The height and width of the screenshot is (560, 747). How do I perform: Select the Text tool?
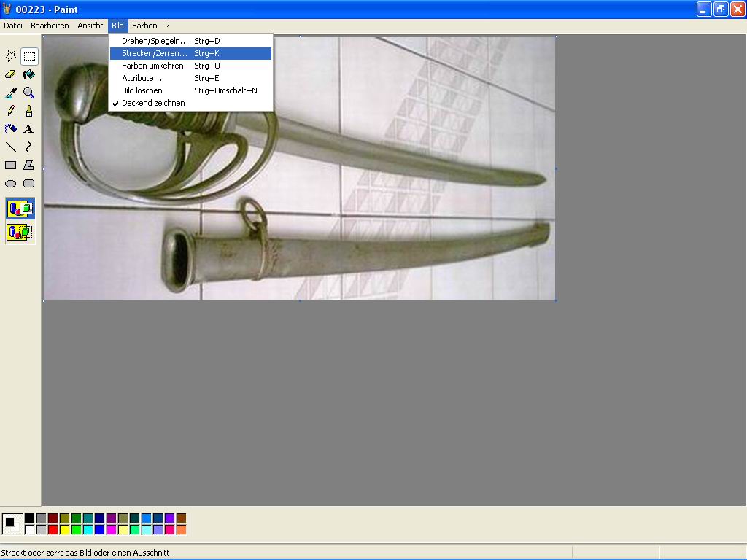(28, 129)
